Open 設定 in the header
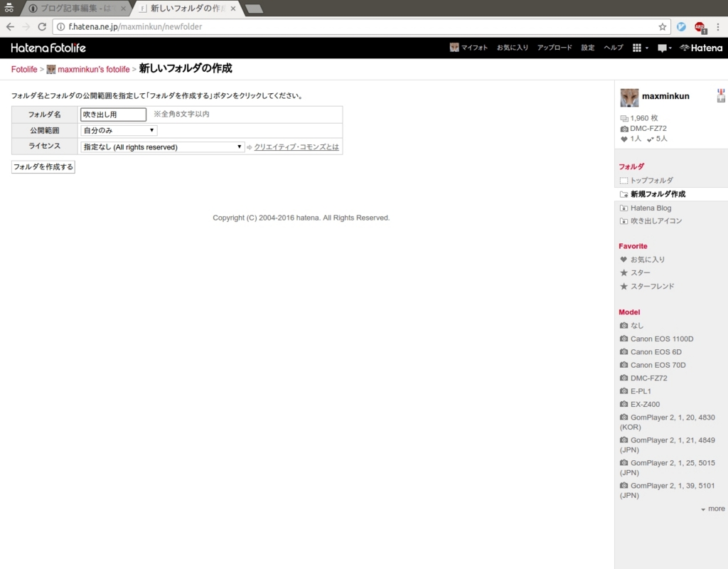Image resolution: width=728 pixels, height=569 pixels. tap(588, 48)
